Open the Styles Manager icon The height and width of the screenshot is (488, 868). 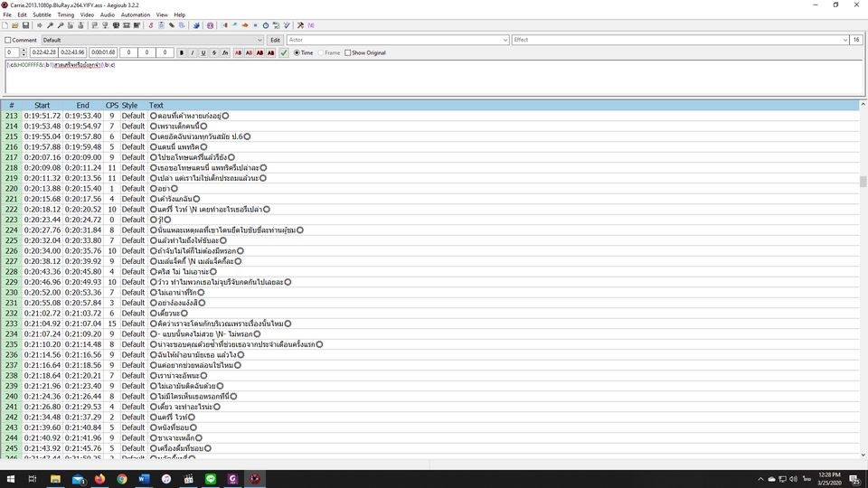point(151,25)
